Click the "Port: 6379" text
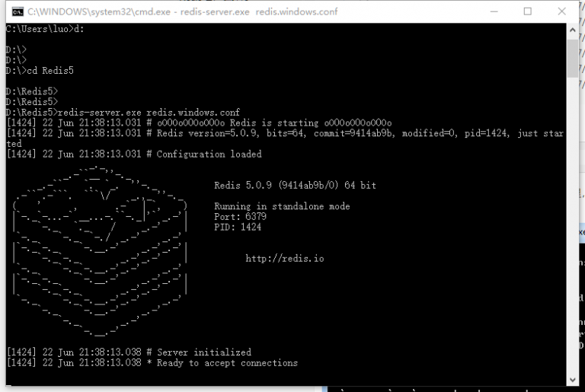Image resolution: width=585 pixels, height=392 pixels. pos(240,217)
